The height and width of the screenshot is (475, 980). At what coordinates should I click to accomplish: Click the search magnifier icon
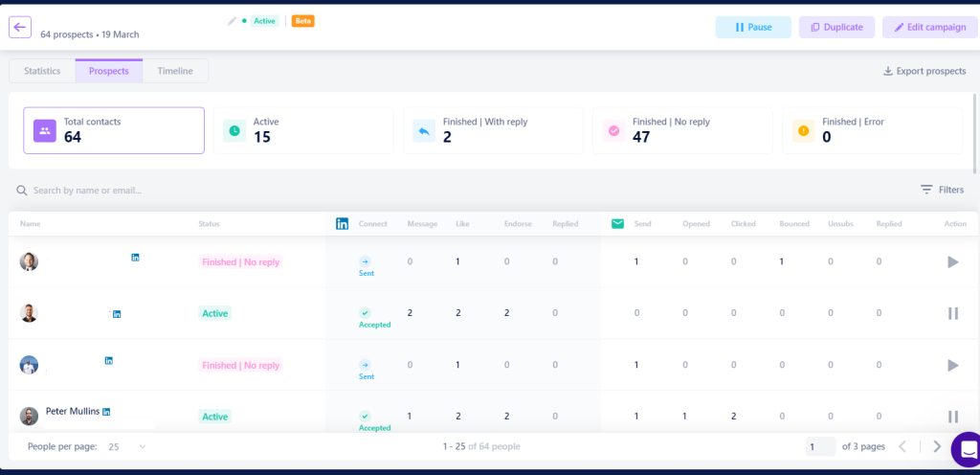click(x=21, y=190)
